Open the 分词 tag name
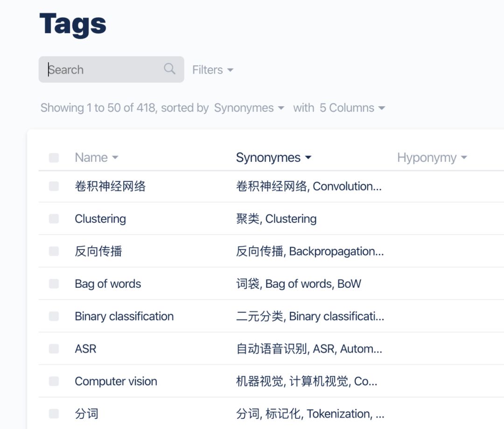Viewport: 504px width, 429px height. [x=86, y=414]
